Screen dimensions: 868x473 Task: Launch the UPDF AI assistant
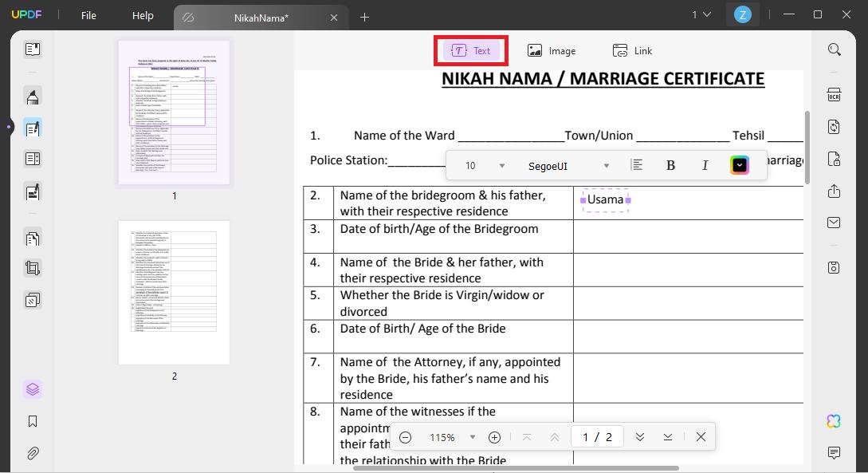click(x=833, y=420)
